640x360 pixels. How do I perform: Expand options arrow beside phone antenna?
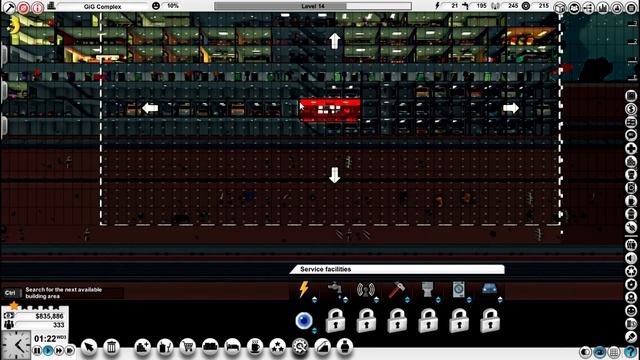pos(376,300)
